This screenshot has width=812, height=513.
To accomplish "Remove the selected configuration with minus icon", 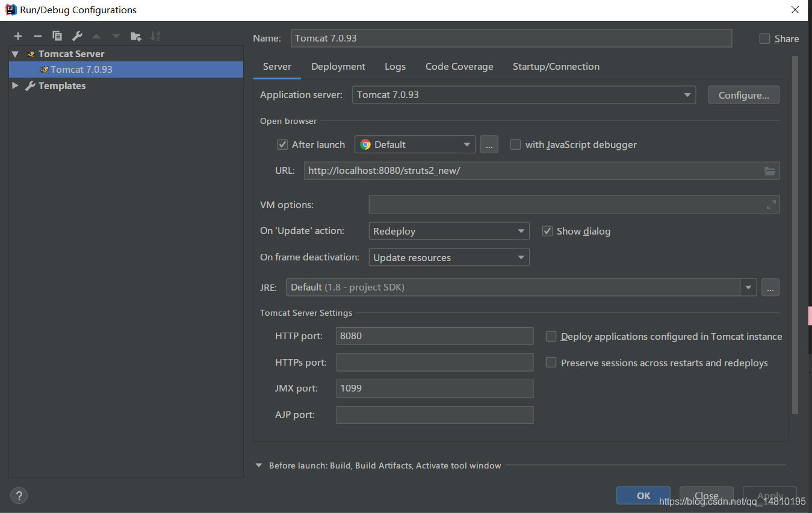I will 37,36.
